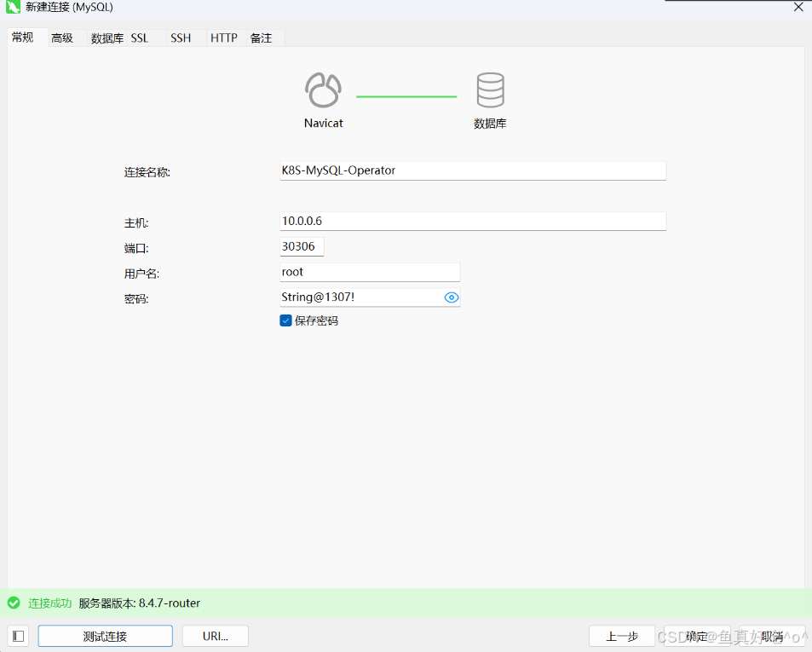
Task: Click into the 连接名称 field
Action: pyautogui.click(x=472, y=170)
